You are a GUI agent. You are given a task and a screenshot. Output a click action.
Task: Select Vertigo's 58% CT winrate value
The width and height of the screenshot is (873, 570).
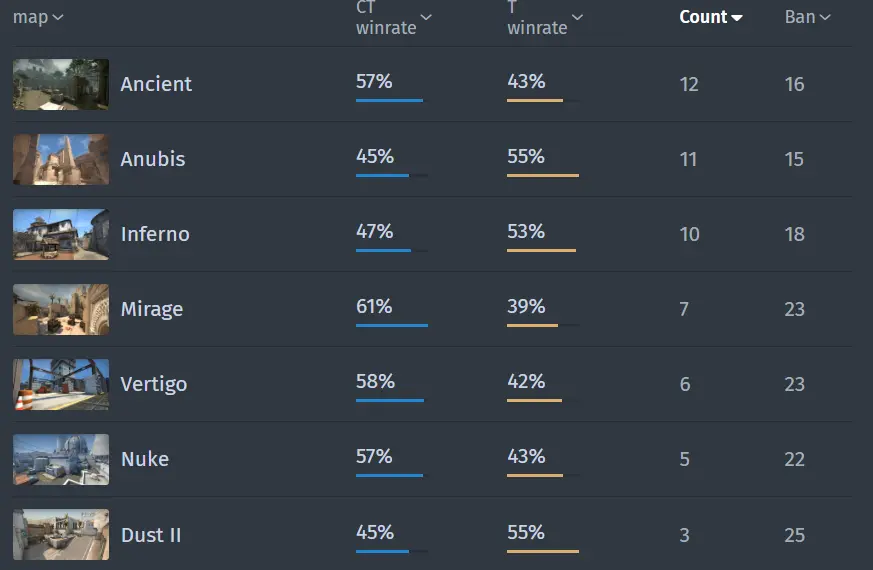[375, 382]
